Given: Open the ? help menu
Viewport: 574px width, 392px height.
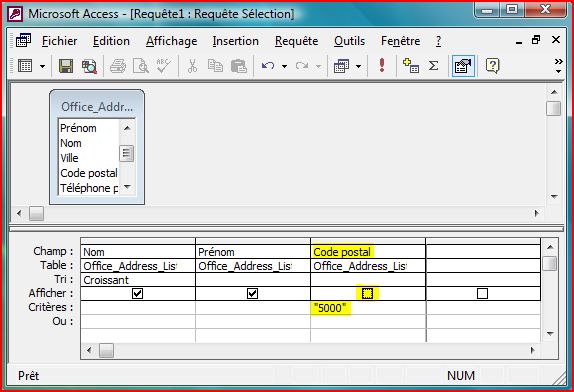Looking at the screenshot, I should pyautogui.click(x=439, y=41).
